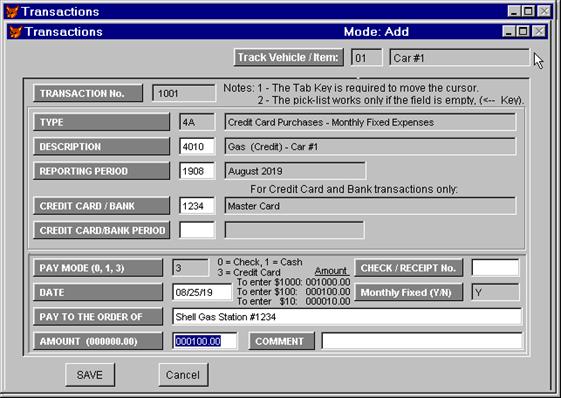Minimize the outer Transactions window
Viewport: 561px width, 398px height.
(x=514, y=11)
